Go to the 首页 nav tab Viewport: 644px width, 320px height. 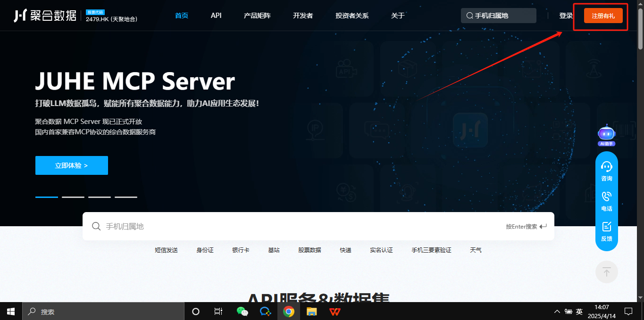[x=182, y=16]
